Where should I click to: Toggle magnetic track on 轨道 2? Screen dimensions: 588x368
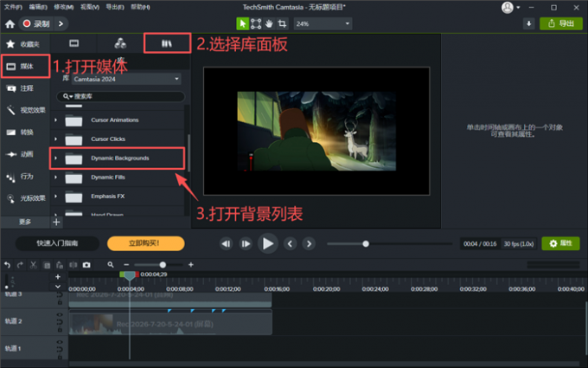tap(60, 322)
